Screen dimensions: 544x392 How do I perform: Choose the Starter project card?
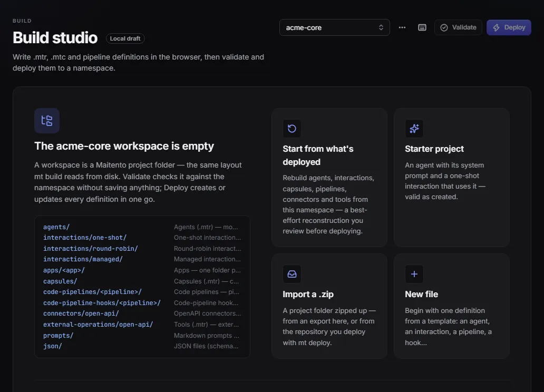point(451,177)
